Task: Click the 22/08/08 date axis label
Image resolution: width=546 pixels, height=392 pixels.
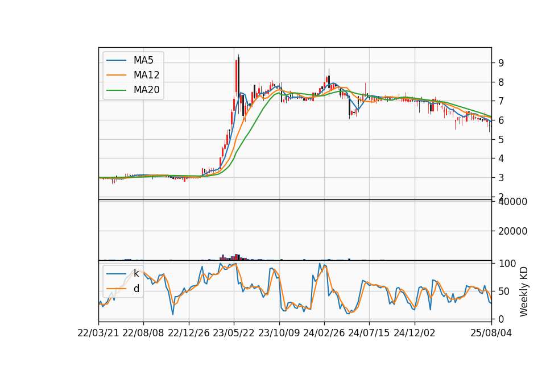Action: (143, 333)
